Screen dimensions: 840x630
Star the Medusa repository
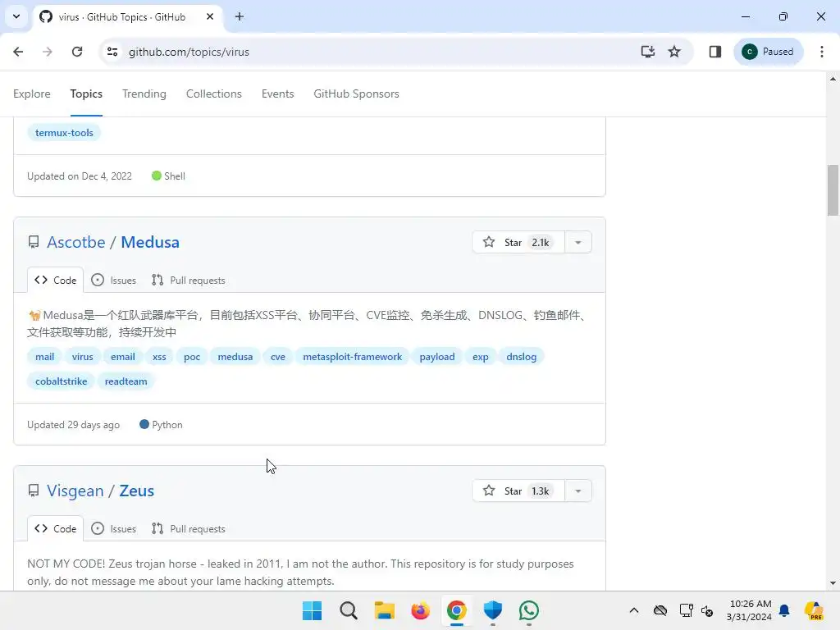coord(518,242)
